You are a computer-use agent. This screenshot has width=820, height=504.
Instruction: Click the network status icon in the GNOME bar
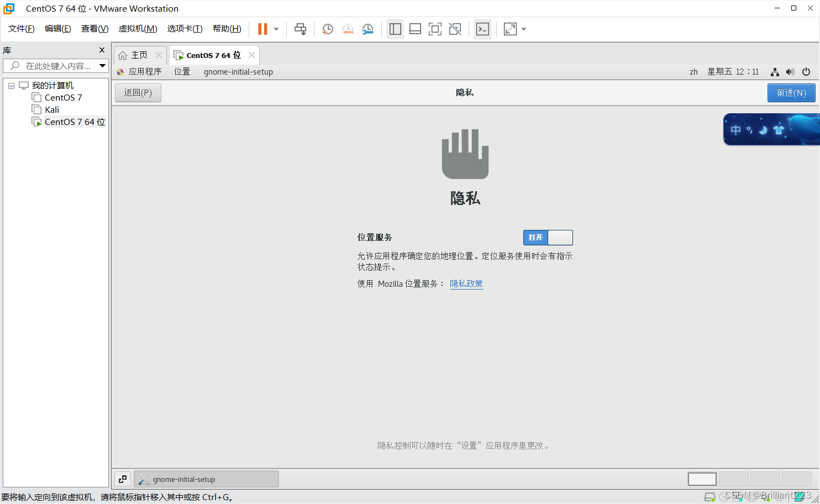[x=775, y=72]
